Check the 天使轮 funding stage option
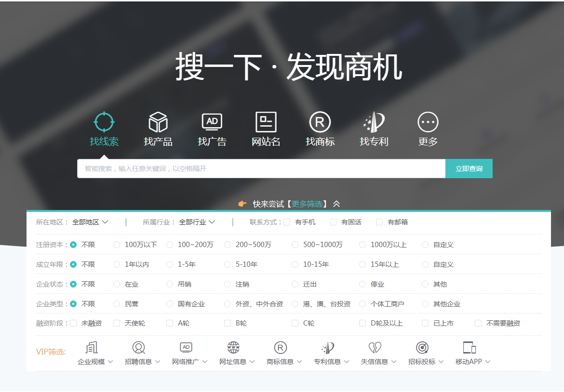564x392 pixels. coord(116,323)
